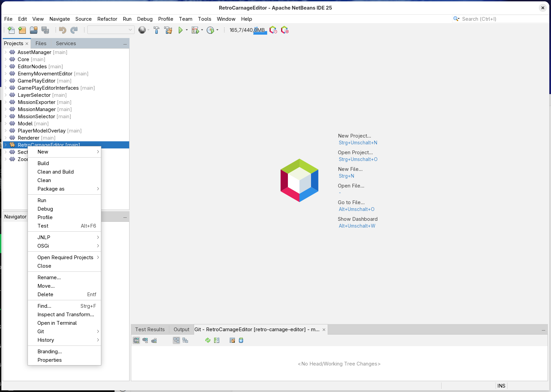Click the Git Diff All icon
551x392 pixels.
217,340
